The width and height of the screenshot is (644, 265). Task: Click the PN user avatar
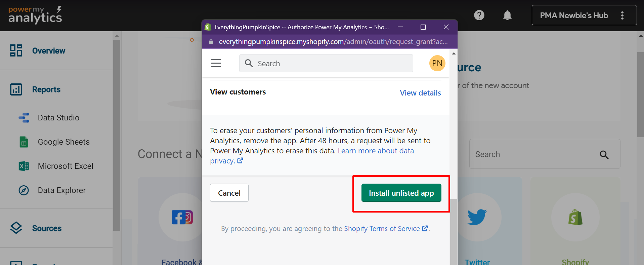(x=437, y=63)
